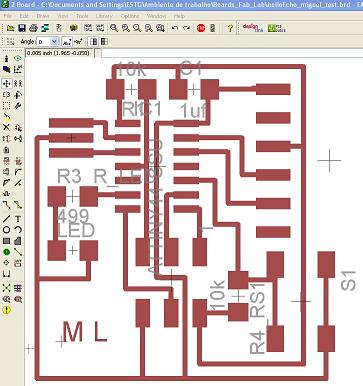This screenshot has height=386, width=363.
Task: Select the Circle tool
Action: tap(7, 230)
